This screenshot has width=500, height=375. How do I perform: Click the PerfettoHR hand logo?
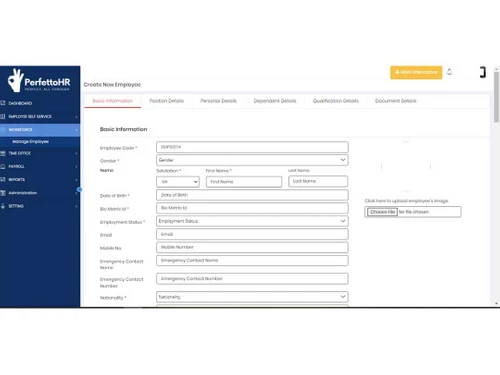click(x=16, y=80)
